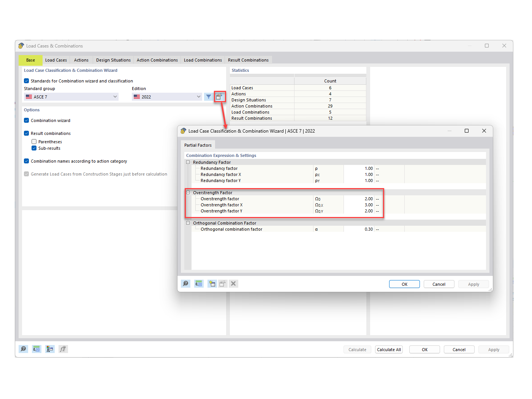Open the filter icon next to Edition dropdown
This screenshot has height=399, width=532.
click(208, 97)
